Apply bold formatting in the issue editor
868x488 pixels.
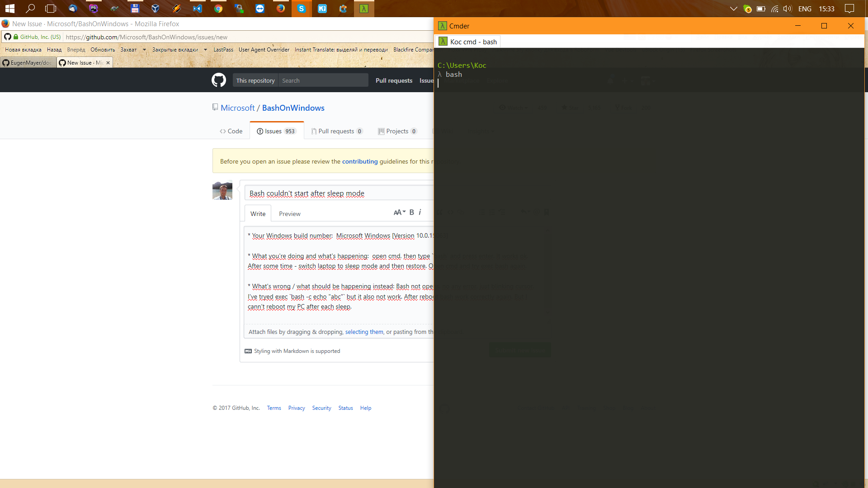(x=411, y=212)
